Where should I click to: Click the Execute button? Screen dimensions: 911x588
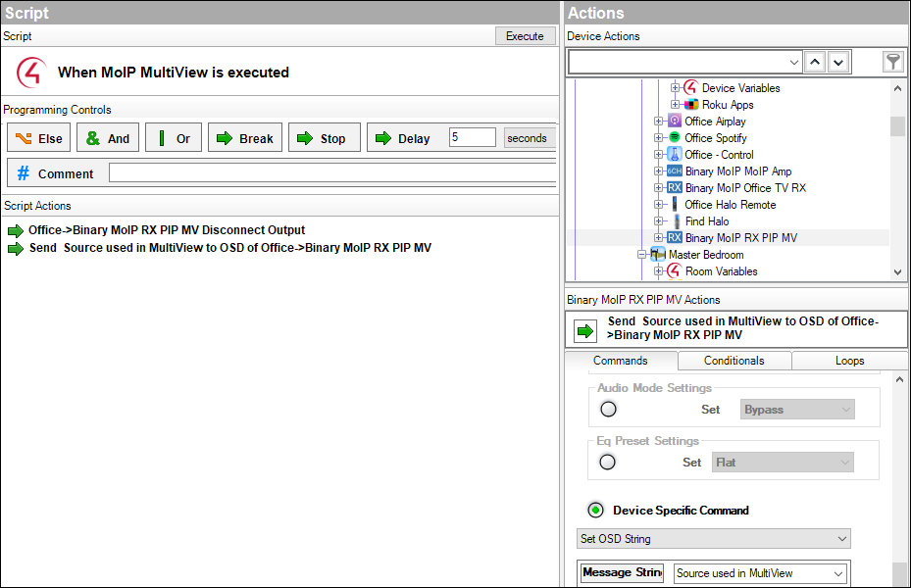525,36
